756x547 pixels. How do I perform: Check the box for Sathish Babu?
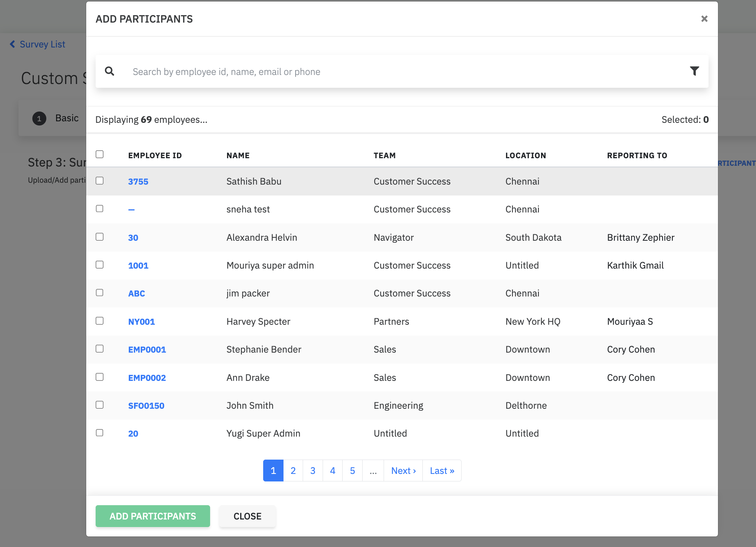(x=100, y=181)
